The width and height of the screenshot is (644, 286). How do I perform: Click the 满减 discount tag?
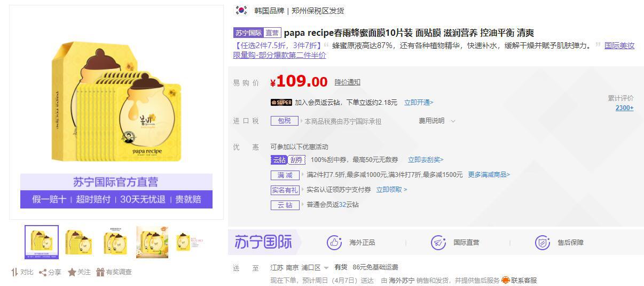[x=285, y=175]
